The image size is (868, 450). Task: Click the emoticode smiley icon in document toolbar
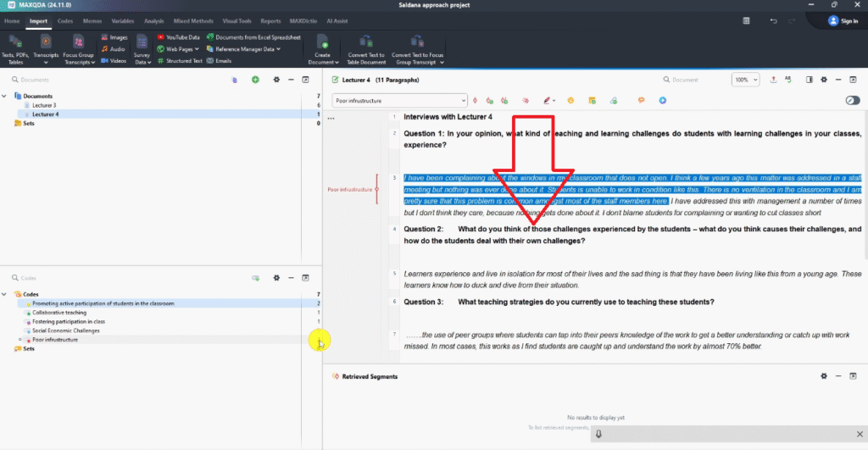tap(571, 100)
